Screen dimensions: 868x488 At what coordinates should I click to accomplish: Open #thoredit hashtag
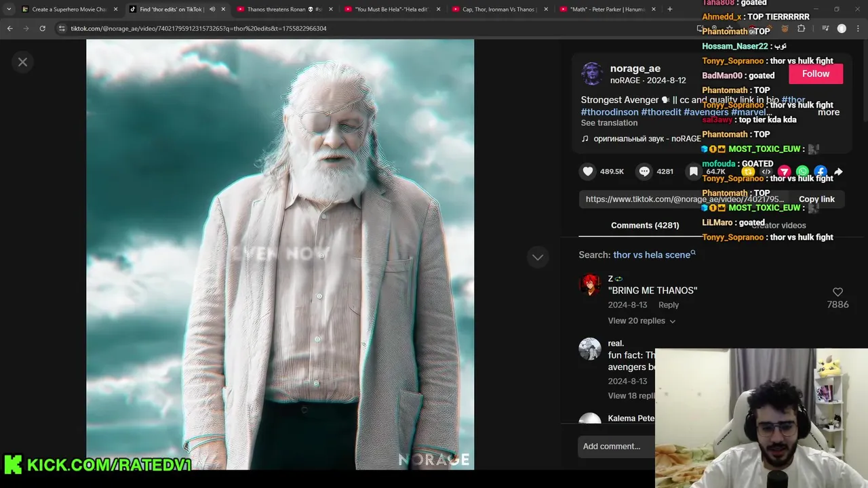[661, 112]
